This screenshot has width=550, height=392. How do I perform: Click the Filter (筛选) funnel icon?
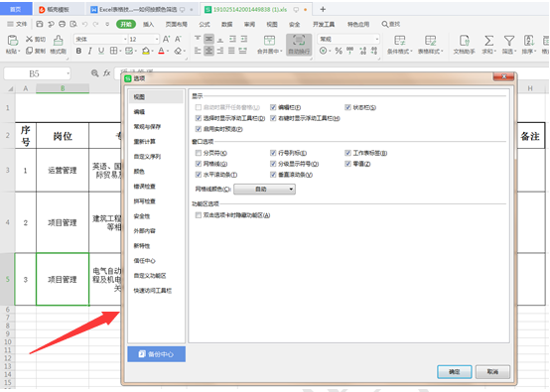(509, 41)
